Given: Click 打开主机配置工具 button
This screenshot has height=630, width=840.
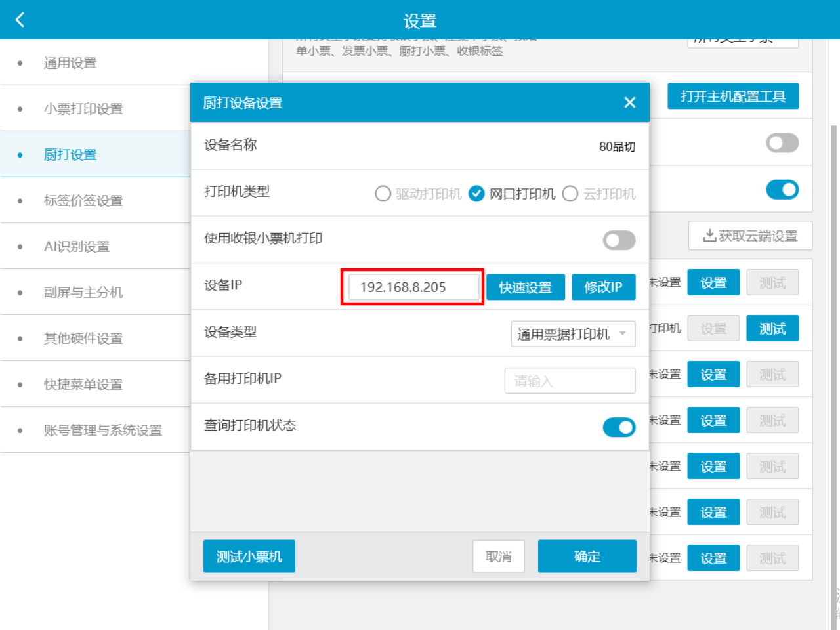Looking at the screenshot, I should coord(733,96).
